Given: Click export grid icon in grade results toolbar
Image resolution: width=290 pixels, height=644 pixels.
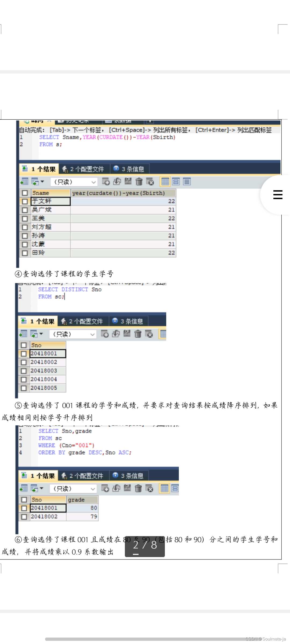Looking at the screenshot, I should 24,488.
